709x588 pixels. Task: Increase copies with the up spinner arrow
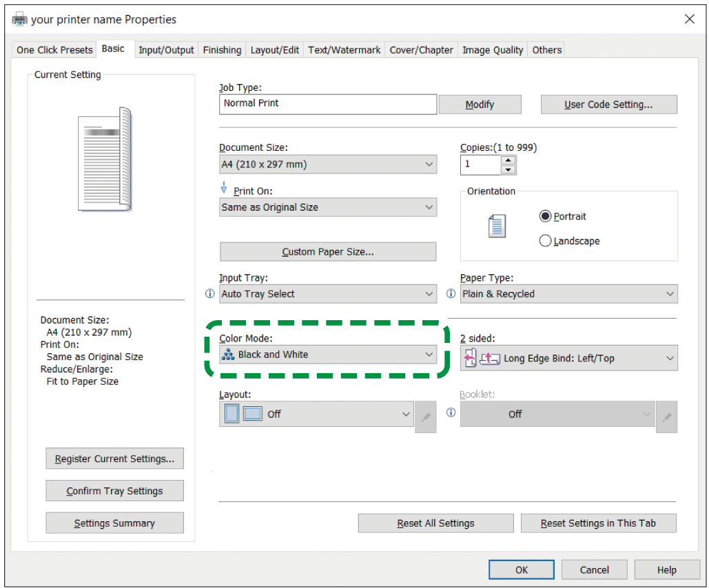508,160
